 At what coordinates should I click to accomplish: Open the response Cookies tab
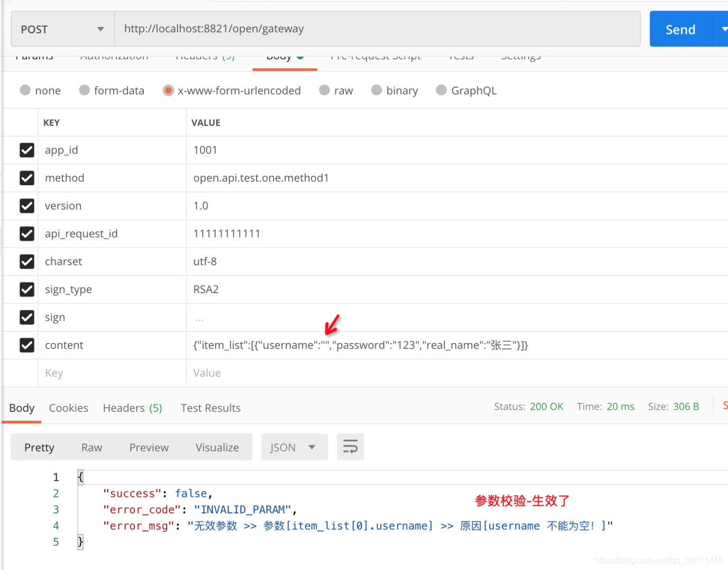69,408
